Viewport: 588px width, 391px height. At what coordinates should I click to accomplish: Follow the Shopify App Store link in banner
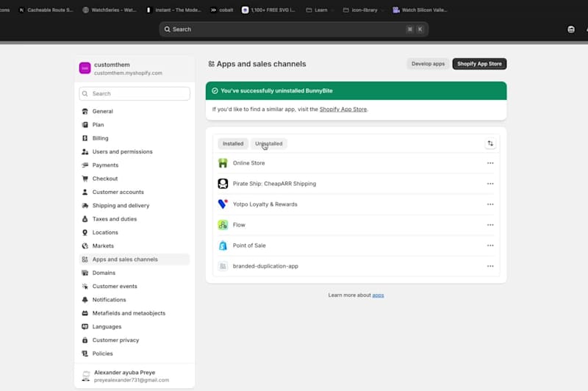(x=343, y=110)
